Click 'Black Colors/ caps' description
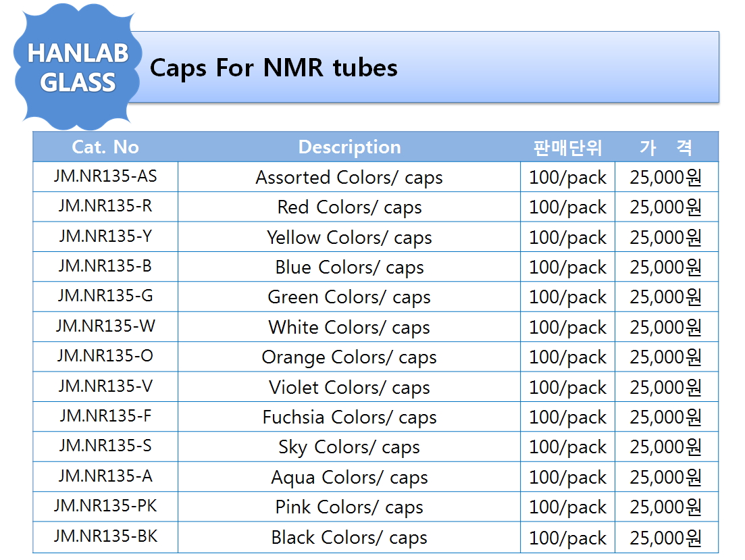The width and height of the screenshot is (745, 560). (349, 538)
